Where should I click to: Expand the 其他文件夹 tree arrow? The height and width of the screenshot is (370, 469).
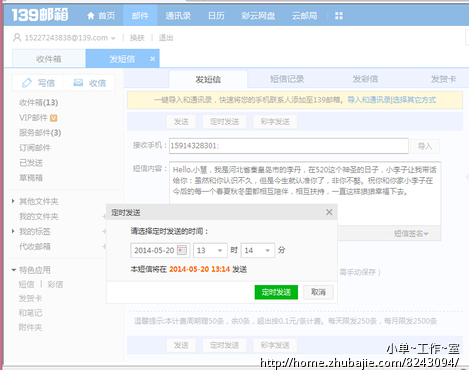point(13,201)
